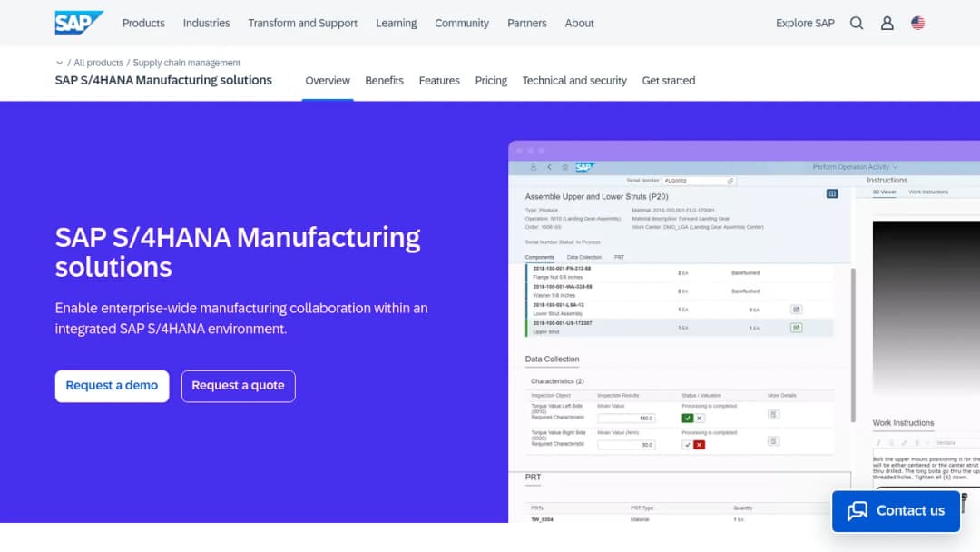The width and height of the screenshot is (980, 552).
Task: Open the About menu
Action: (579, 23)
